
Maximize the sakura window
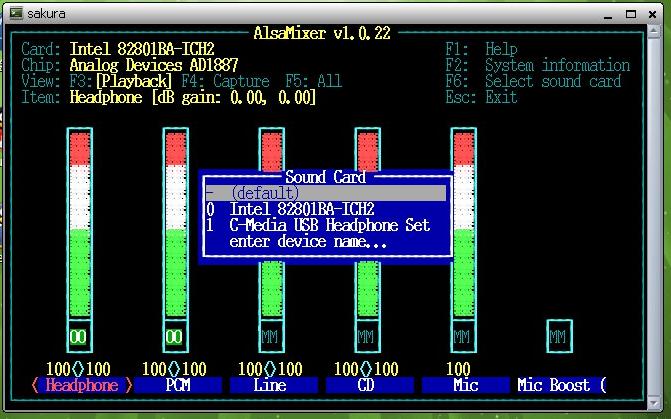click(631, 14)
